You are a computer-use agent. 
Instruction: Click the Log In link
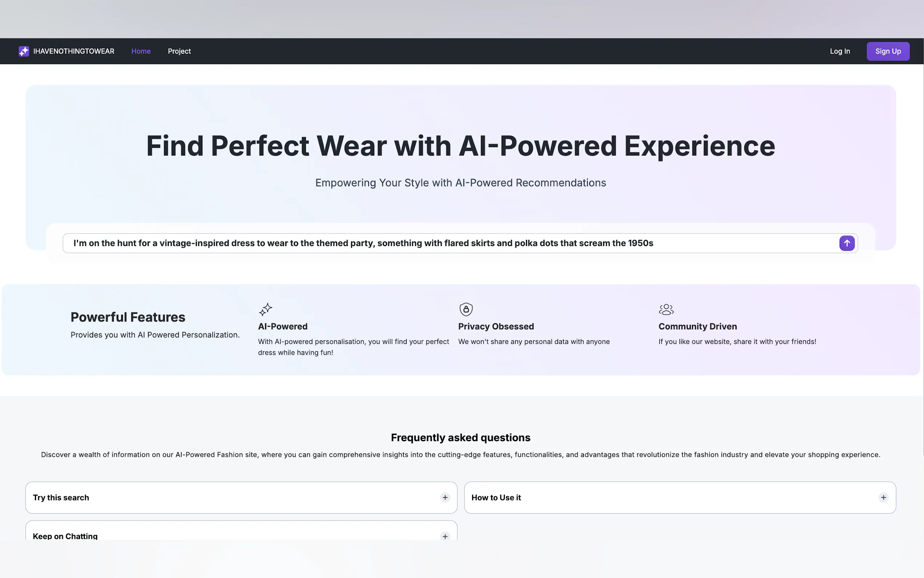pyautogui.click(x=840, y=51)
